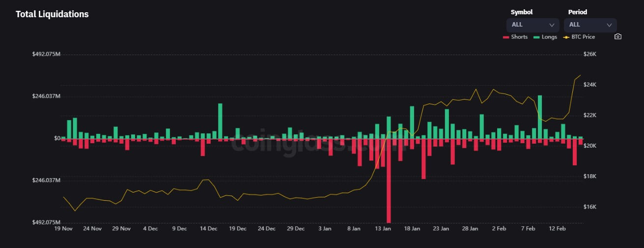Screen dimensions: 644x248
Task: Click the yellow BTC Price legend marker
Action: (566, 37)
